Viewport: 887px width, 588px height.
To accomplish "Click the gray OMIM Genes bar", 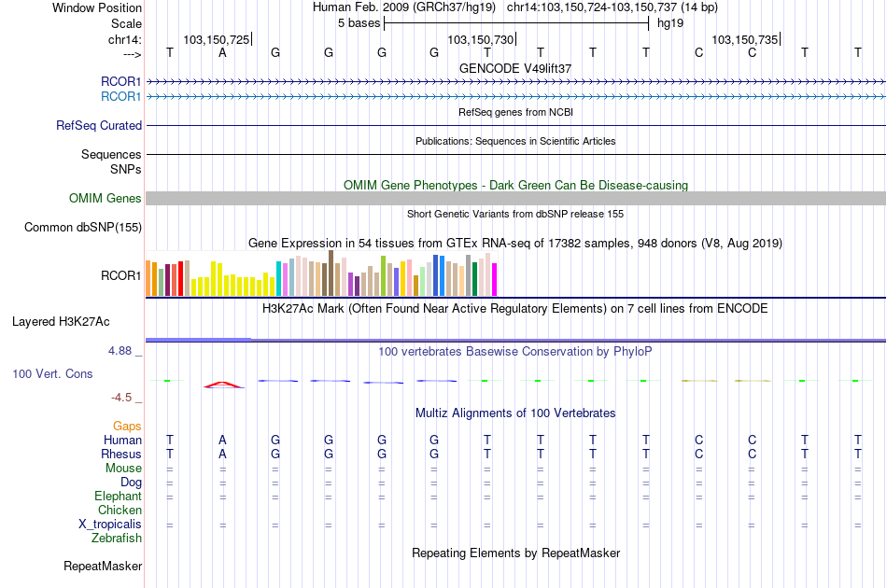I will (x=515, y=199).
